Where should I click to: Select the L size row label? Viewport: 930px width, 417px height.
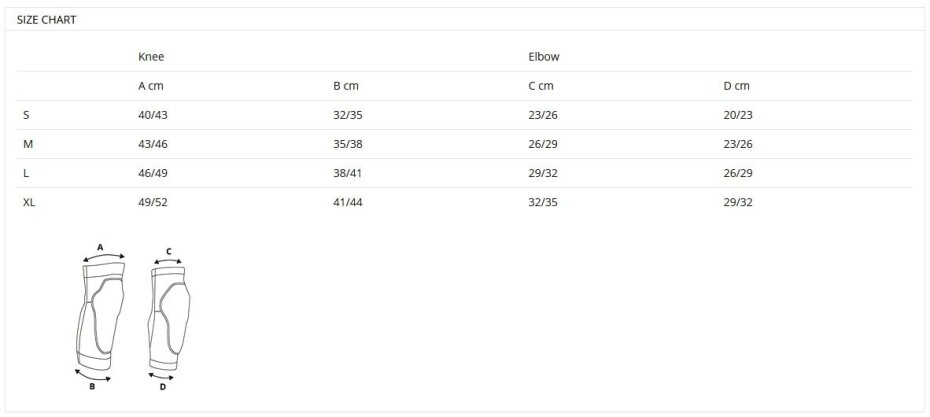click(x=26, y=173)
